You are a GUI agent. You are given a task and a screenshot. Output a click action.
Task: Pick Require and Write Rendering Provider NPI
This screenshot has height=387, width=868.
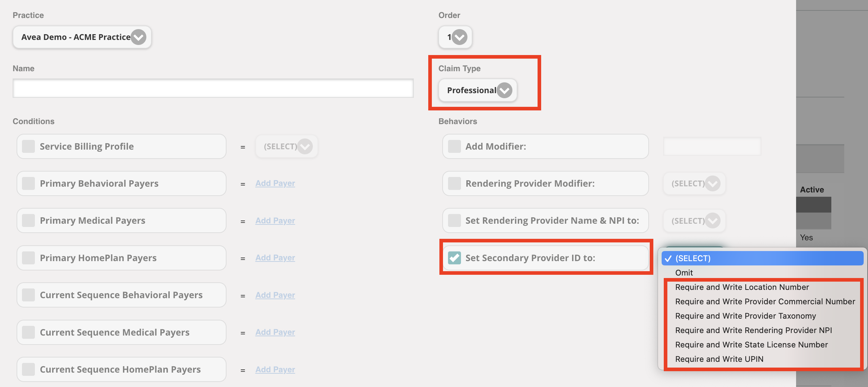point(753,330)
